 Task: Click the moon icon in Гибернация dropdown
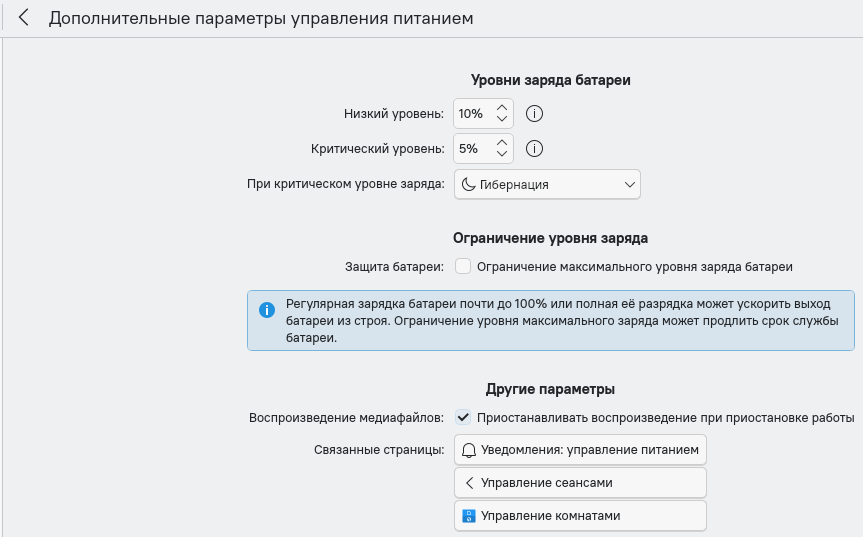(468, 184)
